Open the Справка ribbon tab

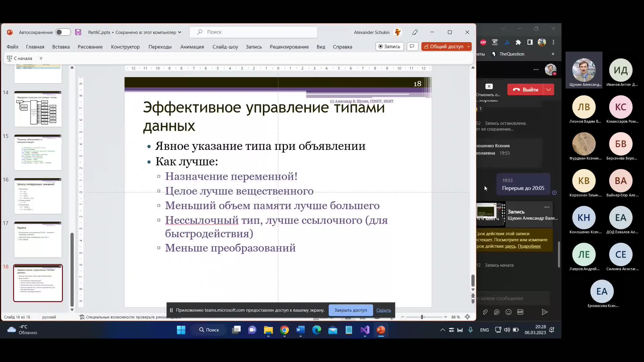click(x=342, y=47)
